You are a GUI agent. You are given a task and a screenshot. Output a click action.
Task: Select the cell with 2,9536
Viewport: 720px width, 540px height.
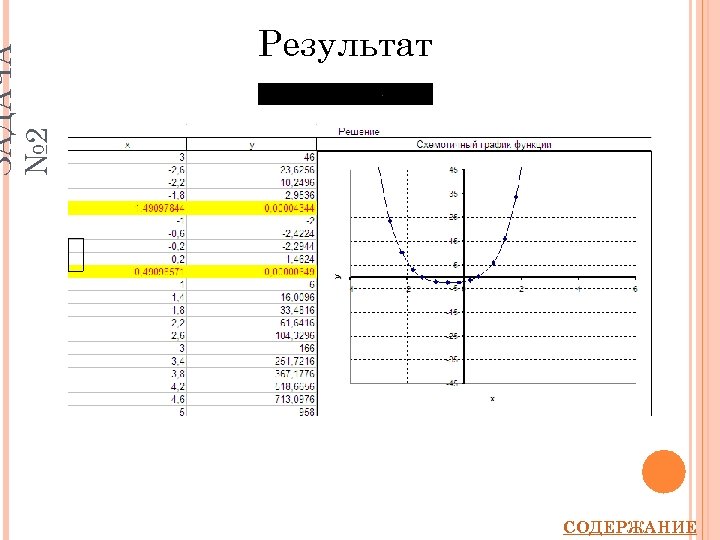tap(252, 195)
